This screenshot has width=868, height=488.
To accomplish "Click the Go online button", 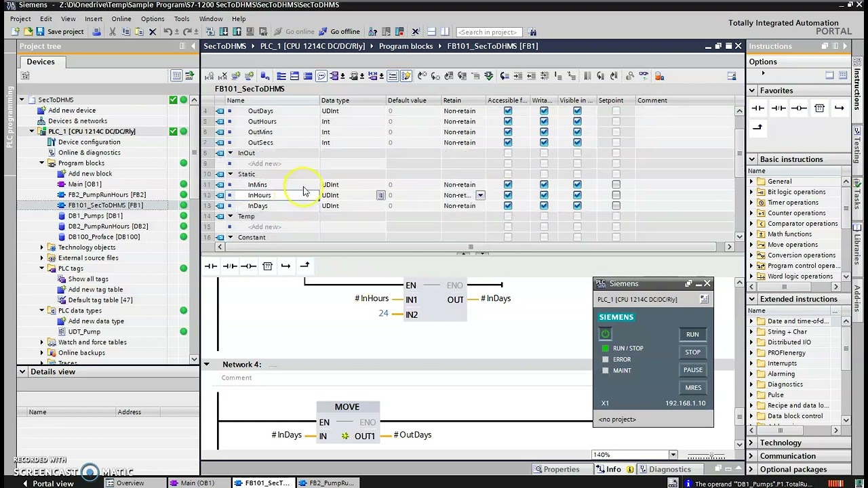I will [294, 32].
